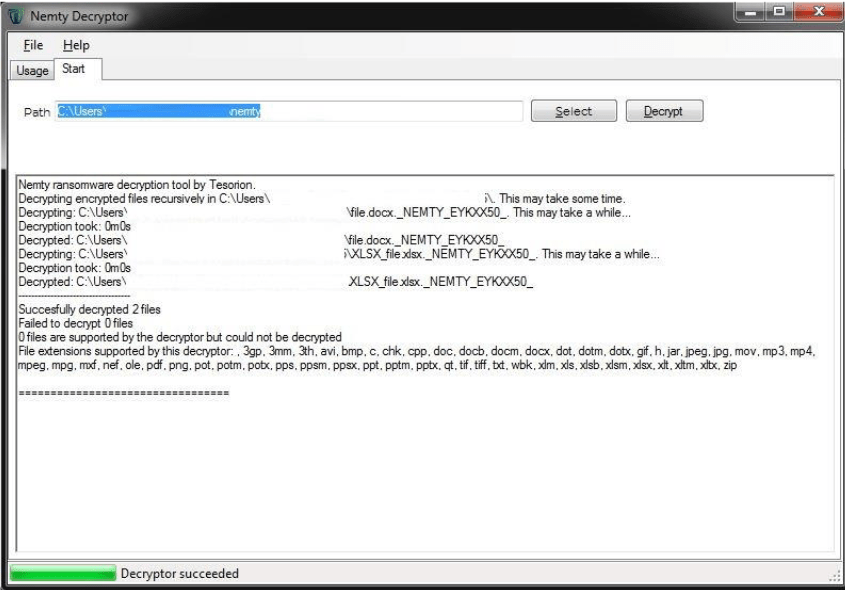Click the 'Decrypted: ...XLSX_file.xlsx._NEMTY_EYKXX50_' log line
Image resolution: width=845 pixels, height=590 pixels.
(275, 282)
